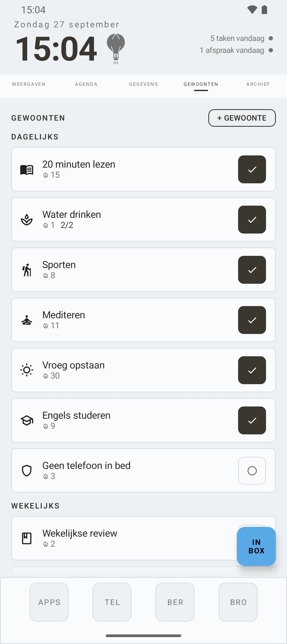Uncheck the 20 minuten lezen habit

(252, 170)
